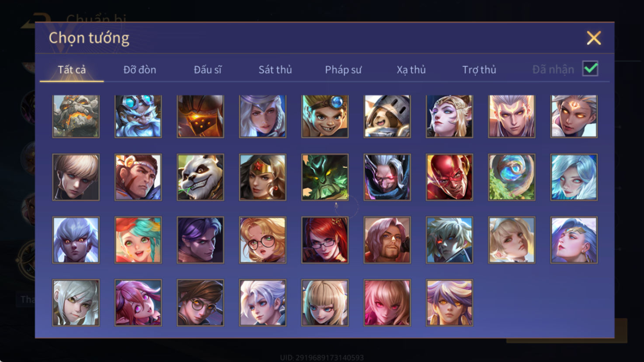Pick the red-masked Flash hero portrait

point(449,177)
